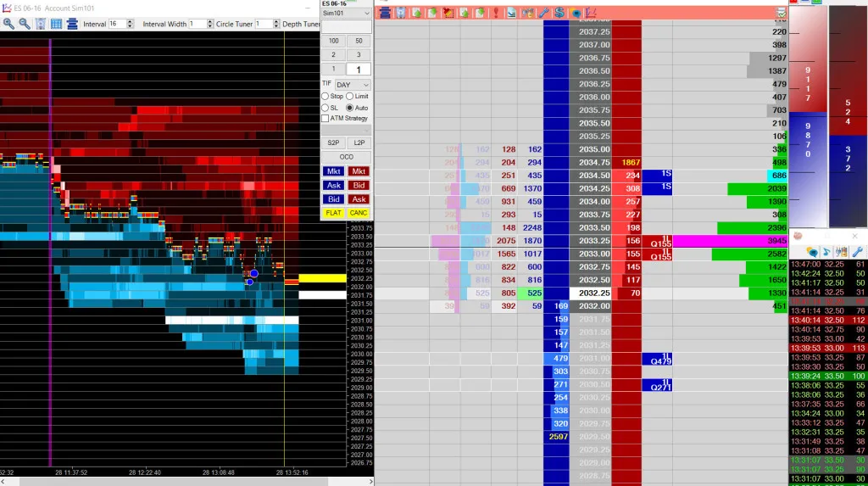Image resolution: width=868 pixels, height=486 pixels.
Task: Click the trash bin icon in DOM toolbar
Action: 400,13
